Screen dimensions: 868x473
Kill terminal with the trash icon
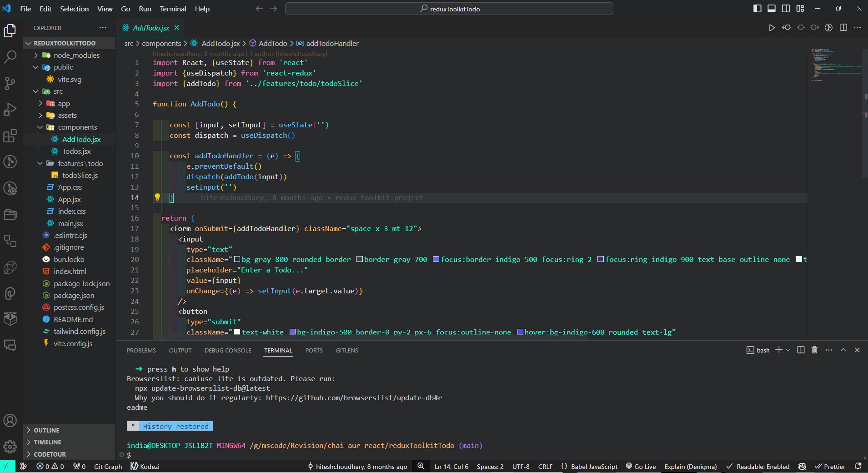[814, 350]
